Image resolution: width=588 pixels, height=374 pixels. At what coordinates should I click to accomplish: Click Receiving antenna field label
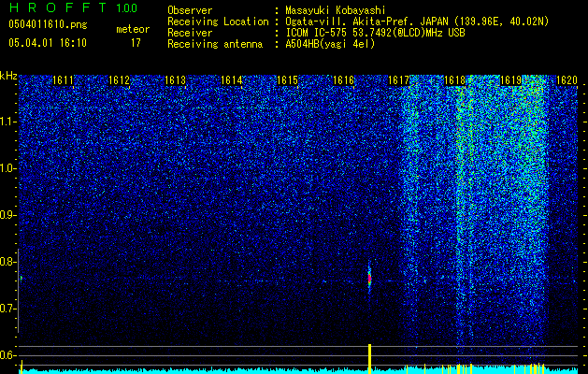(215, 44)
